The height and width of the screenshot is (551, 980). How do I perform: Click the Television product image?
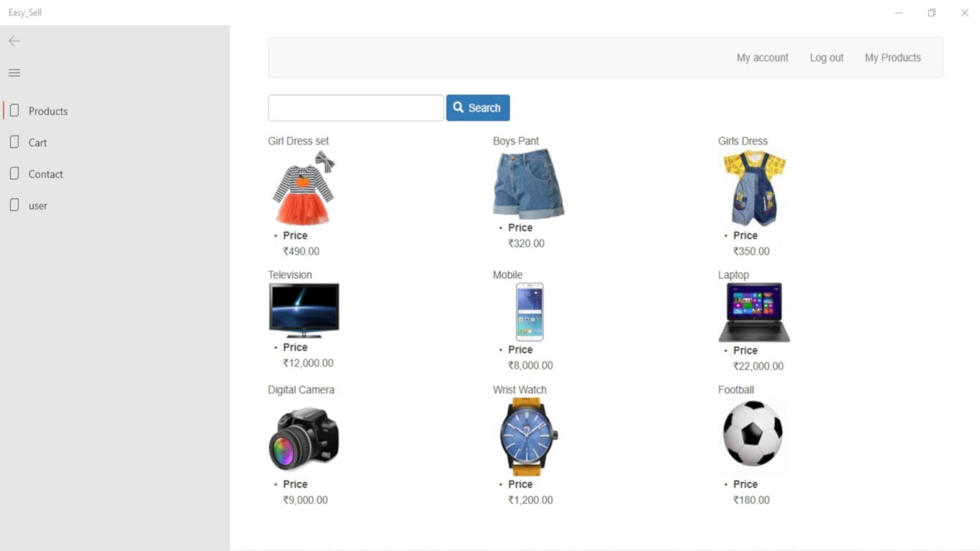304,311
